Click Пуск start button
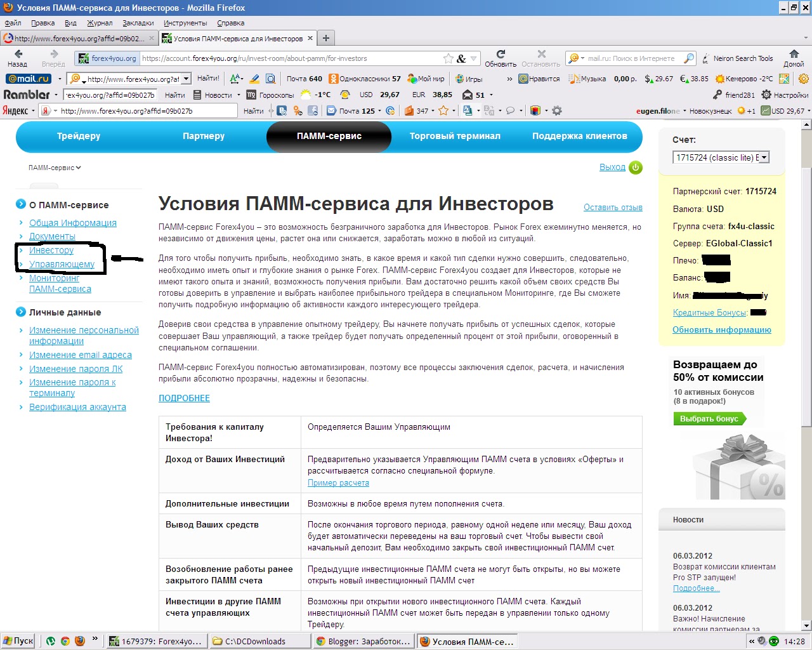812x650 pixels. coord(18,640)
